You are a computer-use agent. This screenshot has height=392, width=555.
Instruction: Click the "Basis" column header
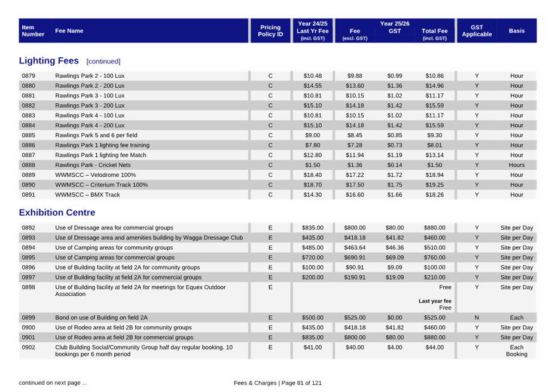[x=517, y=31]
